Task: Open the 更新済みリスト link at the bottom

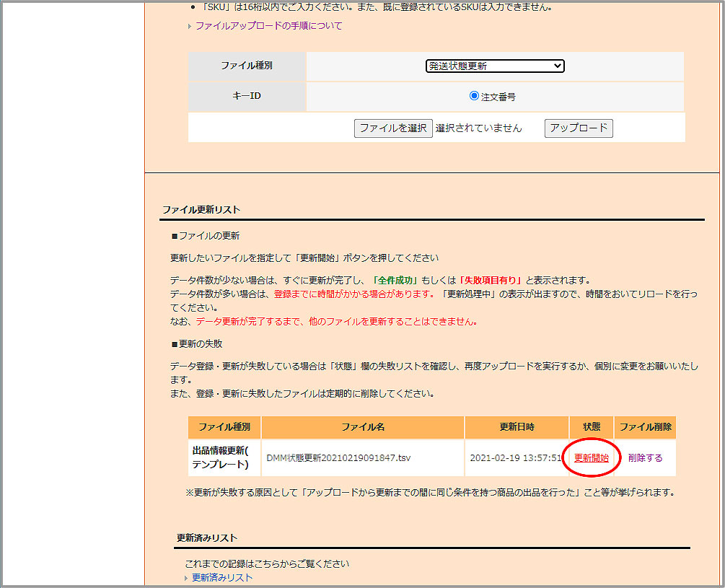Action: 222,578
